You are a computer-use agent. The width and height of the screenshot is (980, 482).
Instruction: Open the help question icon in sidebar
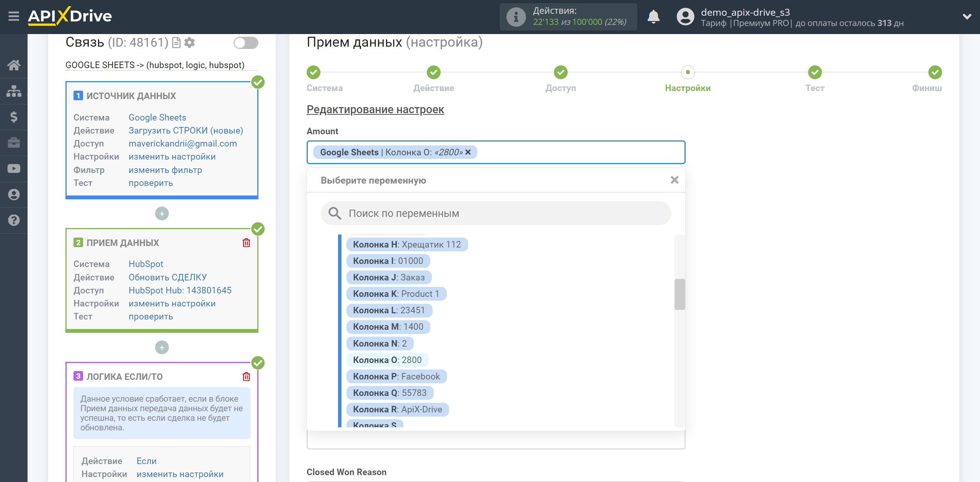click(x=14, y=220)
